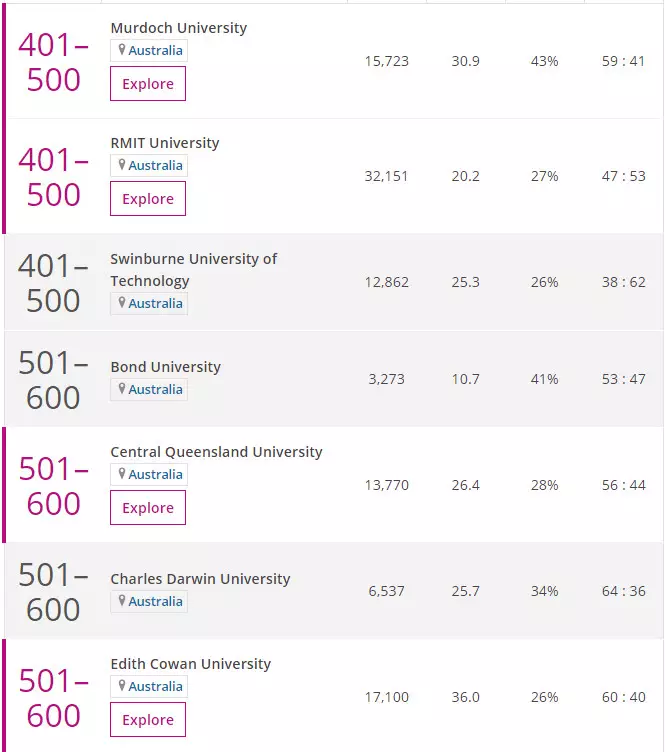Click the location pin icon under RMIT University

[x=122, y=165]
